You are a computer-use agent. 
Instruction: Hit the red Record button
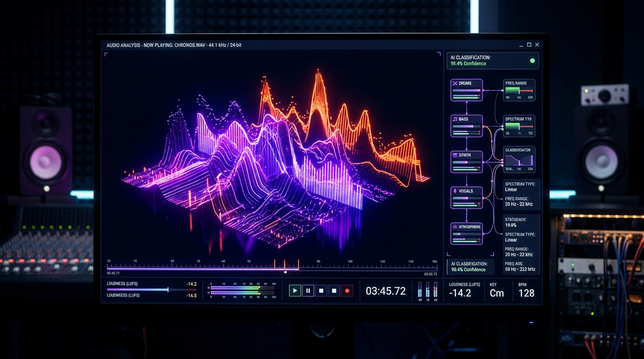(347, 291)
